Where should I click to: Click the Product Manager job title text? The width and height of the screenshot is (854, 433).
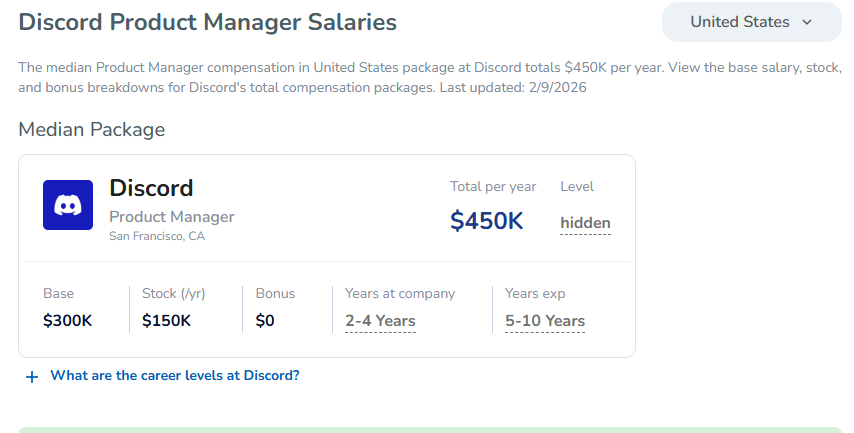pyautogui.click(x=171, y=217)
